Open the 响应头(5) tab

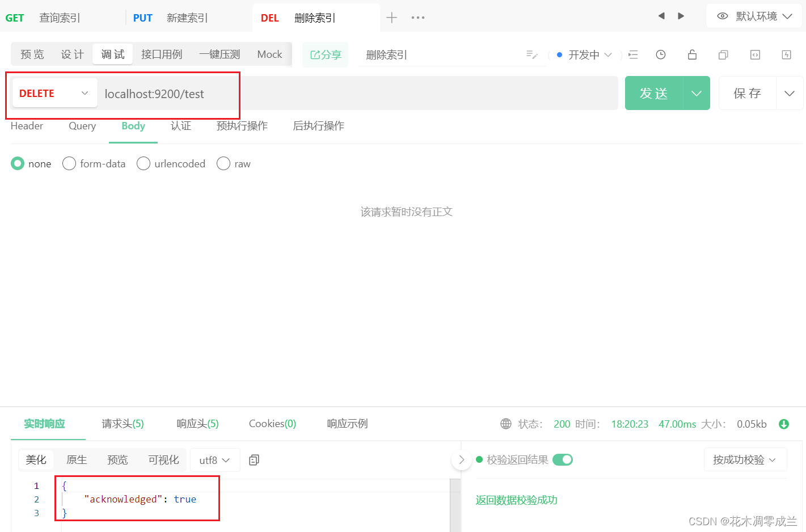[197, 424]
